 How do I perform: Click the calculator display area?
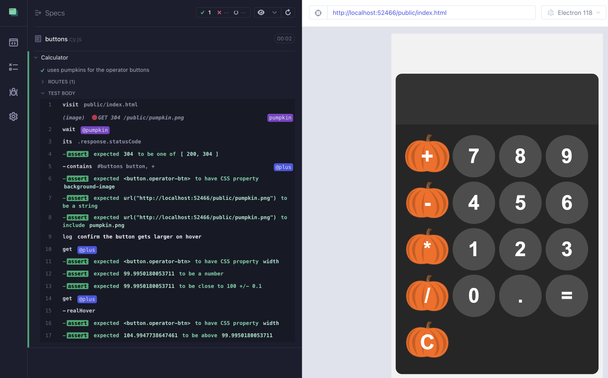click(497, 99)
